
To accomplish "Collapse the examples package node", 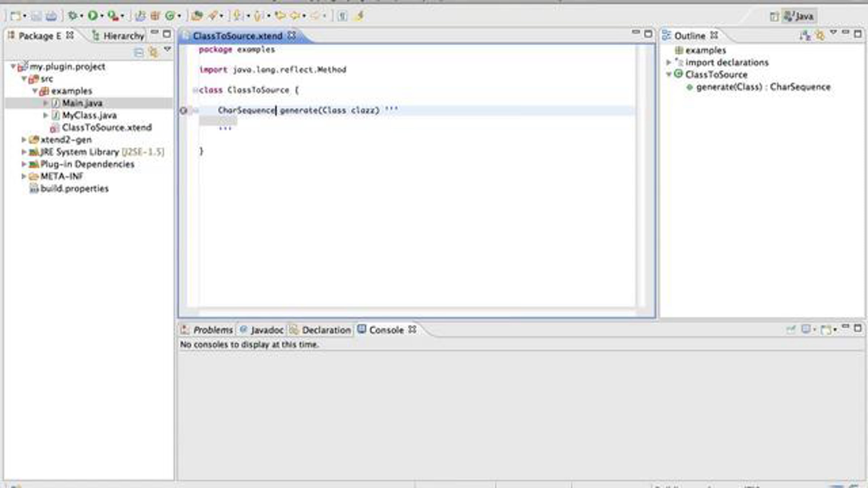I will coord(35,91).
